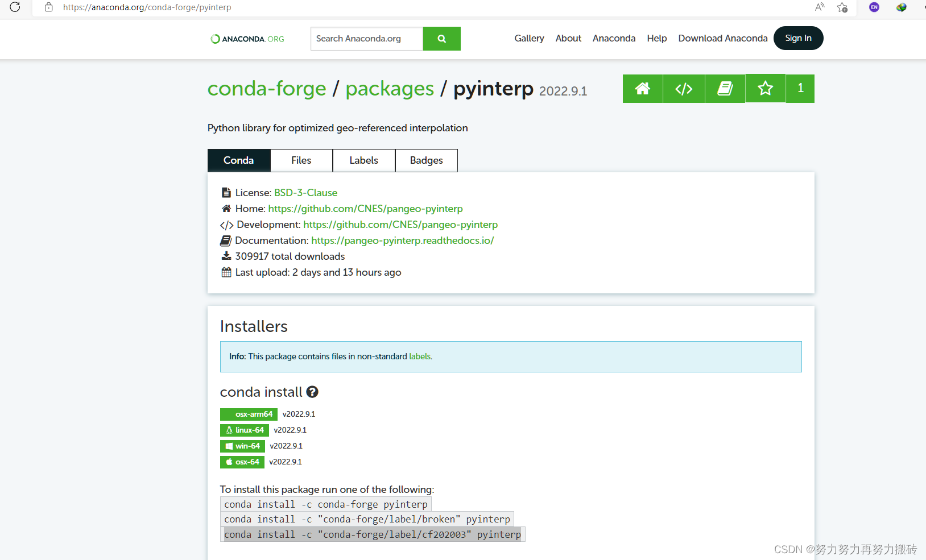The width and height of the screenshot is (926, 560).
Task: Click inside the Search Anaconda.org field
Action: (x=366, y=38)
